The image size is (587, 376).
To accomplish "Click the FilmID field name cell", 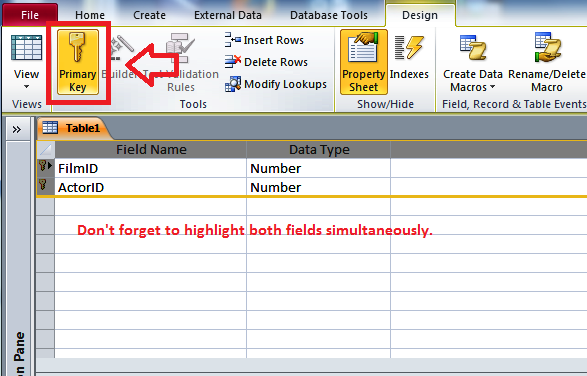I will pos(150,168).
